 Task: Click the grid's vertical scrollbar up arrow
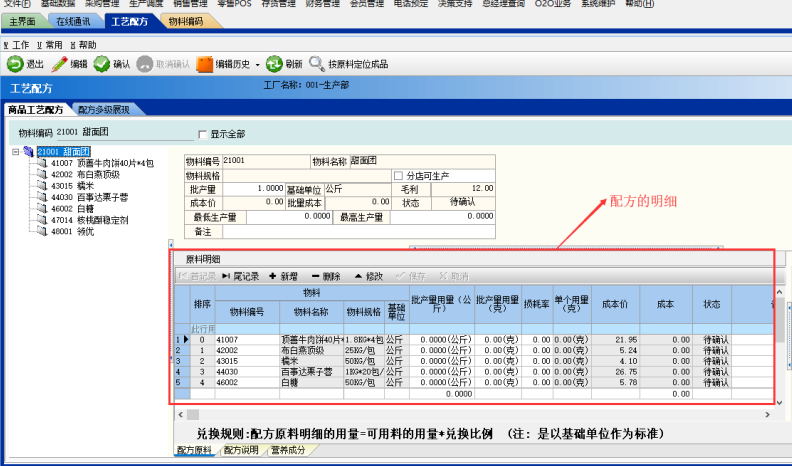779,292
